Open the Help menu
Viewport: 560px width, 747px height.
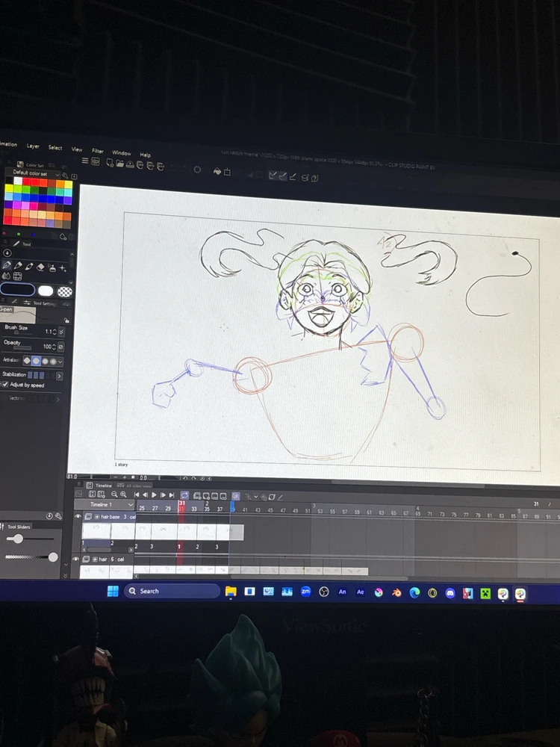tap(146, 155)
